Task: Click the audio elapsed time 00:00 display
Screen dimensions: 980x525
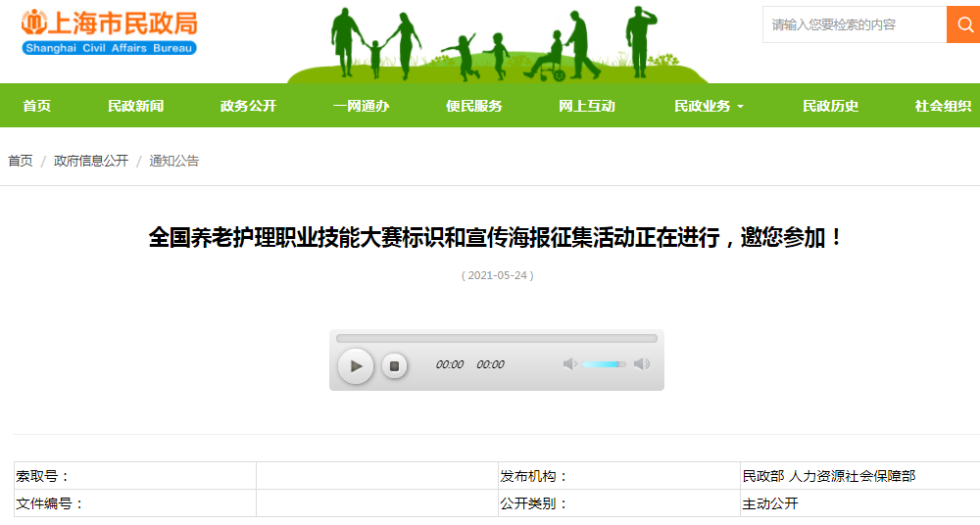Action: pos(450,364)
